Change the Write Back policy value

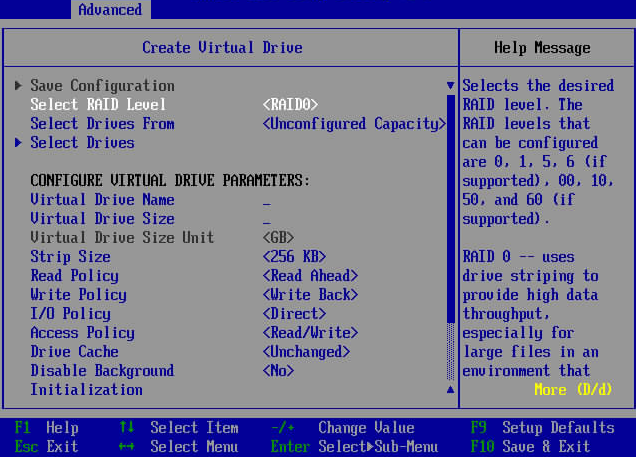(310, 295)
